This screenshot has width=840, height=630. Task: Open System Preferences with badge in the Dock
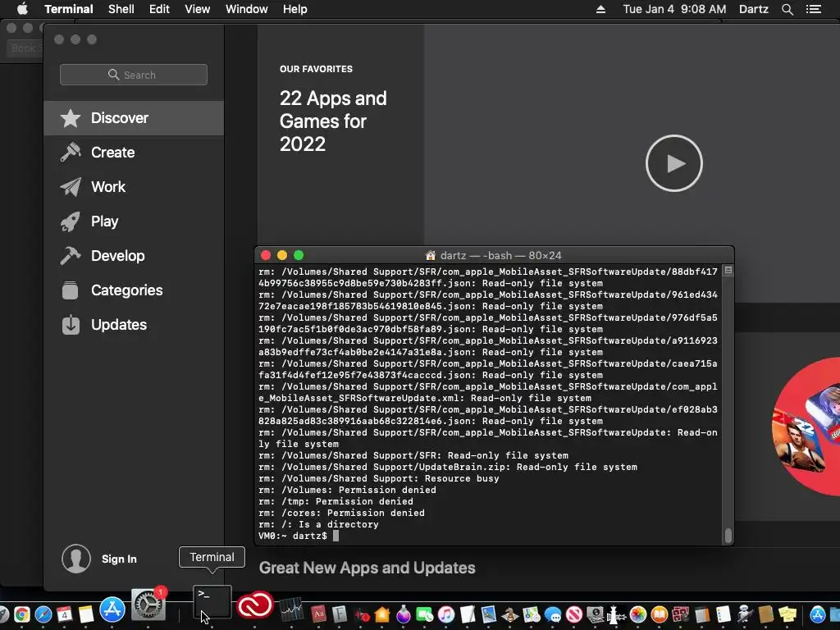148,603
